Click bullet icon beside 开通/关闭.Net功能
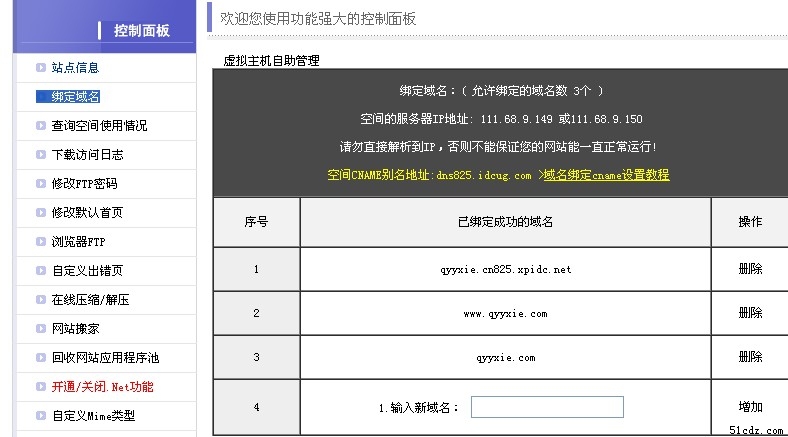This screenshot has height=437, width=788. [x=41, y=387]
